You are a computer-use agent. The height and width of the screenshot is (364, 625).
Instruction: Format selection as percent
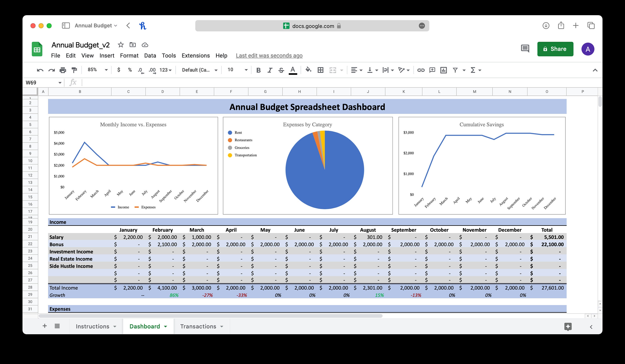130,70
